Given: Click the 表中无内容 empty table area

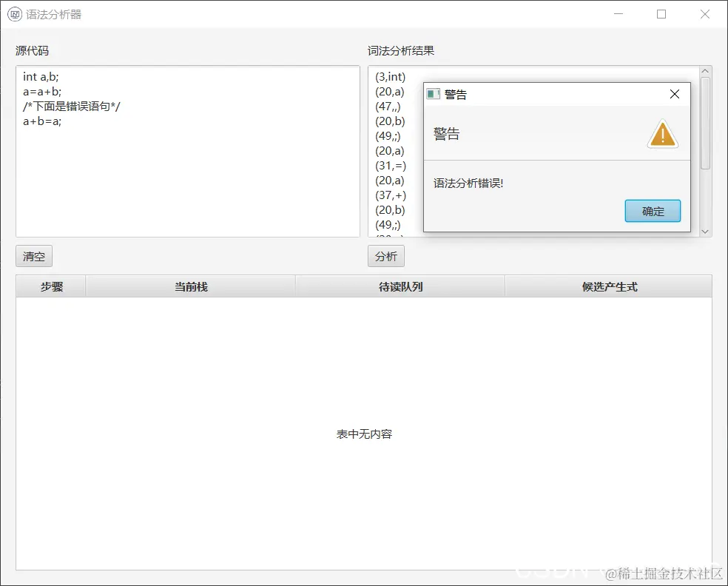Looking at the screenshot, I should tap(364, 434).
